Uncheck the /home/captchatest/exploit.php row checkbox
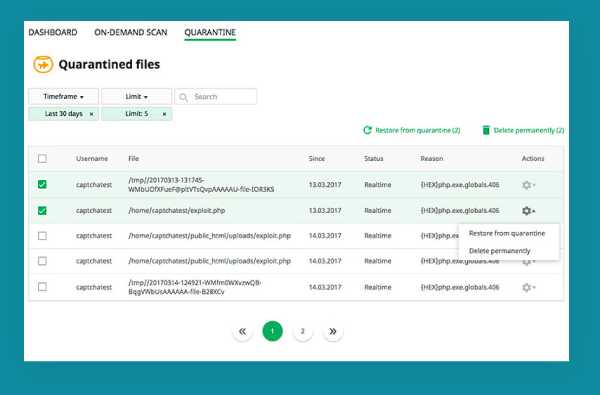The height and width of the screenshot is (395, 600). (x=42, y=211)
